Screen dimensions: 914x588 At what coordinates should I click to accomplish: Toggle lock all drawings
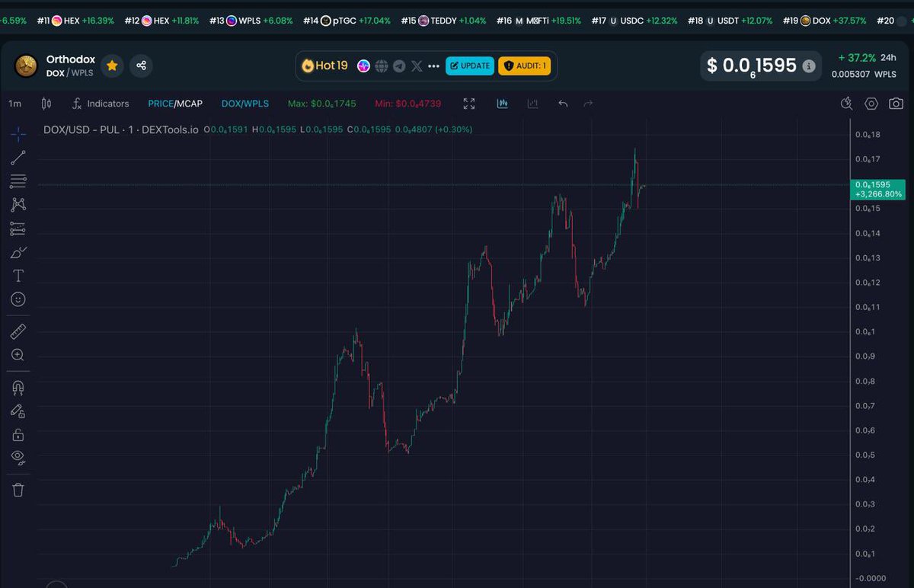click(x=18, y=435)
